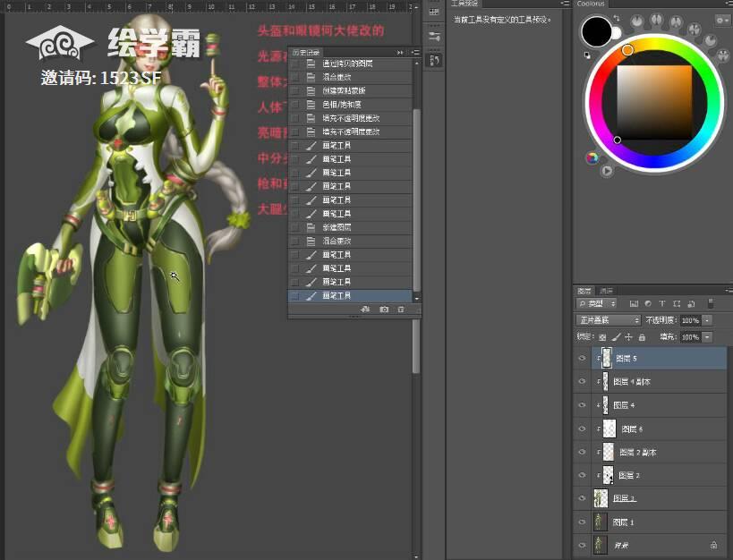
Task: Click the lock image pixels brush icon
Action: (x=616, y=337)
